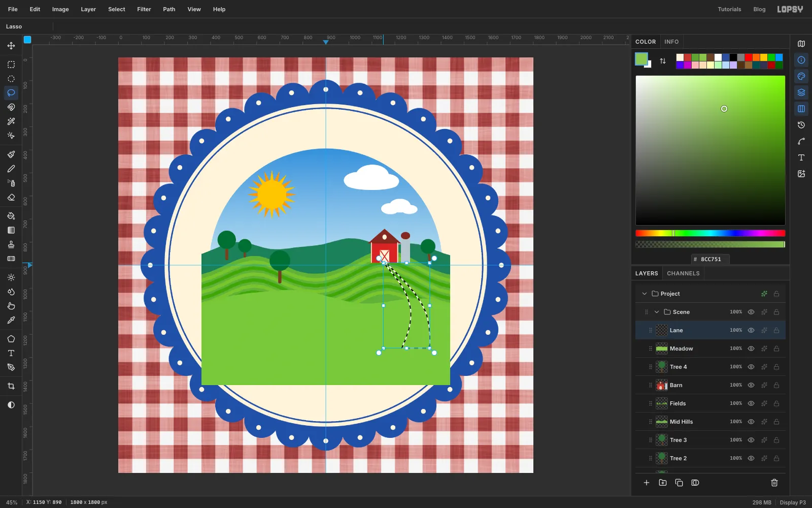Select the Crop tool
The width and height of the screenshot is (812, 508).
point(11,386)
